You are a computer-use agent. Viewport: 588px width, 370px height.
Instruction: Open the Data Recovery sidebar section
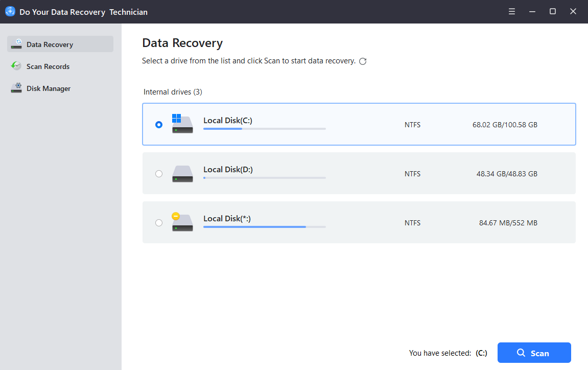[x=60, y=44]
